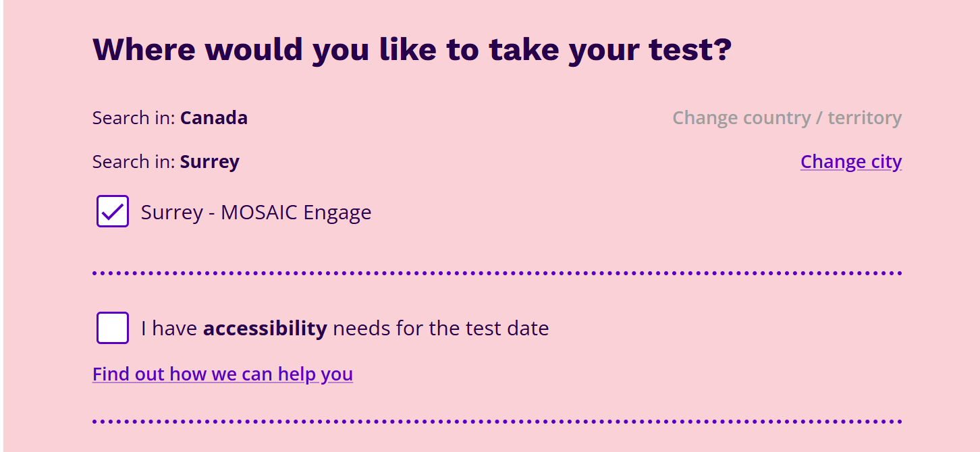Tick the accessibility needs checkbox
The image size is (980, 452).
click(113, 328)
